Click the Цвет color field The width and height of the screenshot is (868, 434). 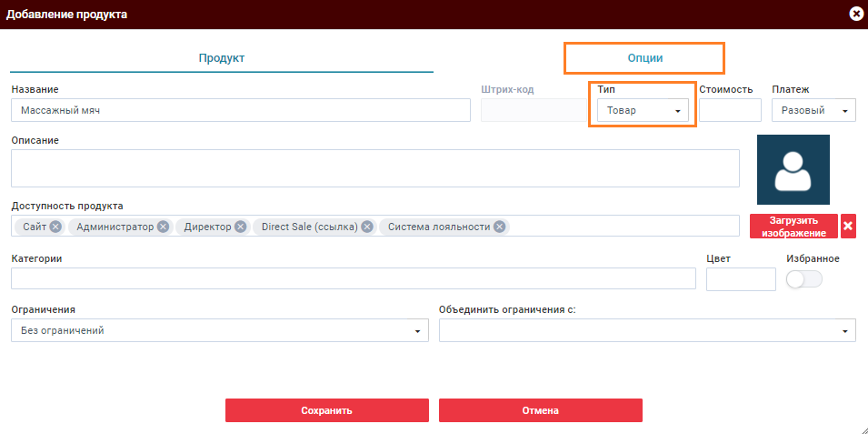740,279
